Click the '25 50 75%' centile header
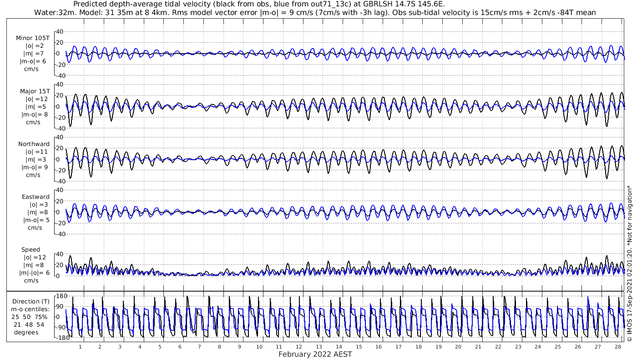Viewport: 637px width, 364px height. pyautogui.click(x=30, y=317)
